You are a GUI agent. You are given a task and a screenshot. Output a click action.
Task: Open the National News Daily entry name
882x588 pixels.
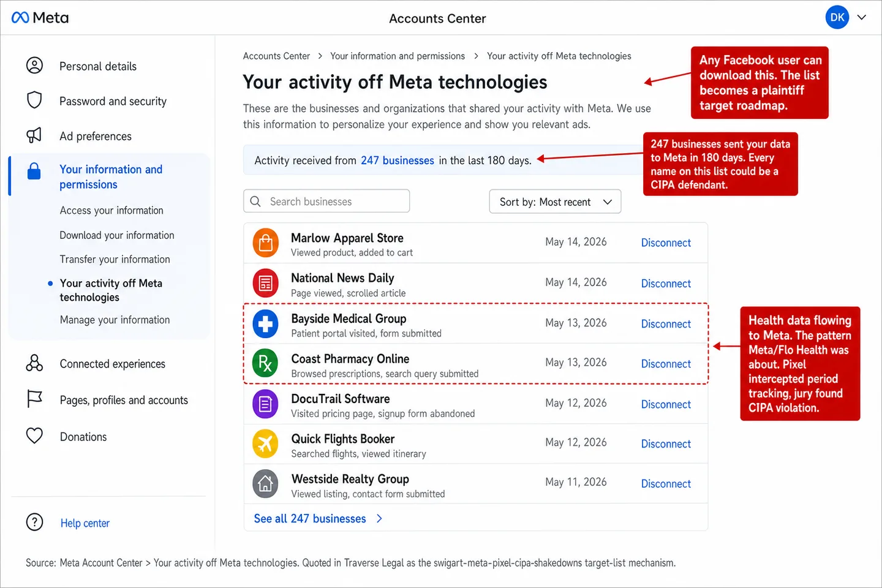point(342,278)
